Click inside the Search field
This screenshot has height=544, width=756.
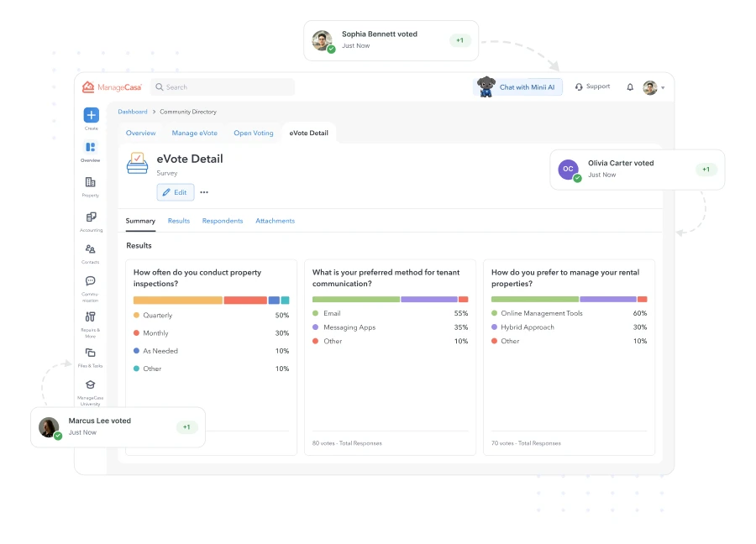pyautogui.click(x=223, y=87)
